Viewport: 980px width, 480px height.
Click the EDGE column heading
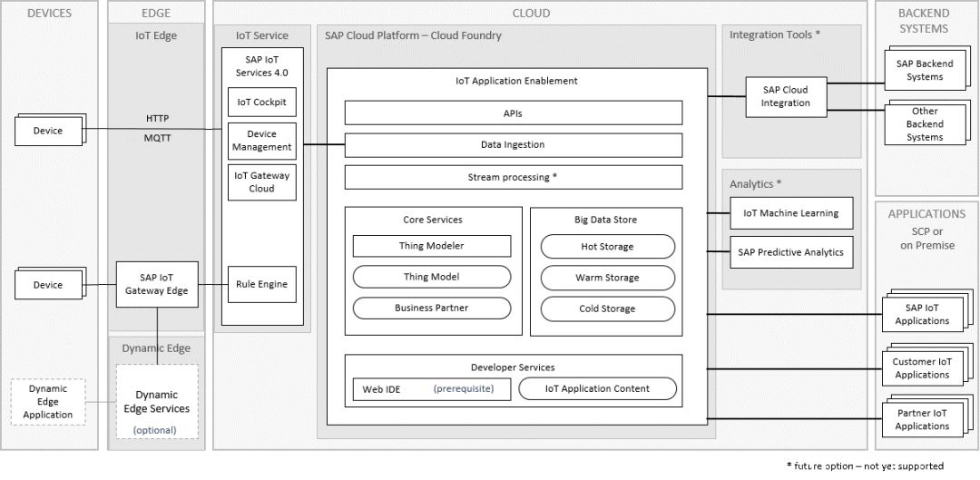[156, 13]
